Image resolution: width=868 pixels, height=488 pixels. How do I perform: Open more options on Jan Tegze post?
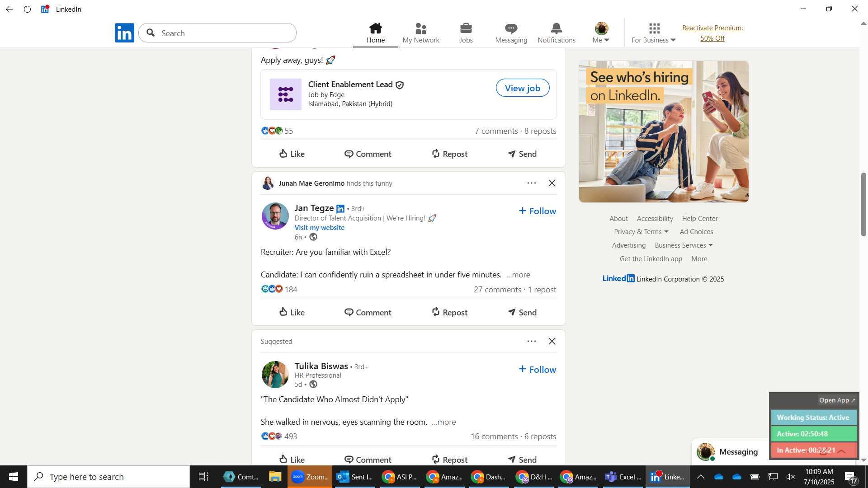click(x=531, y=183)
